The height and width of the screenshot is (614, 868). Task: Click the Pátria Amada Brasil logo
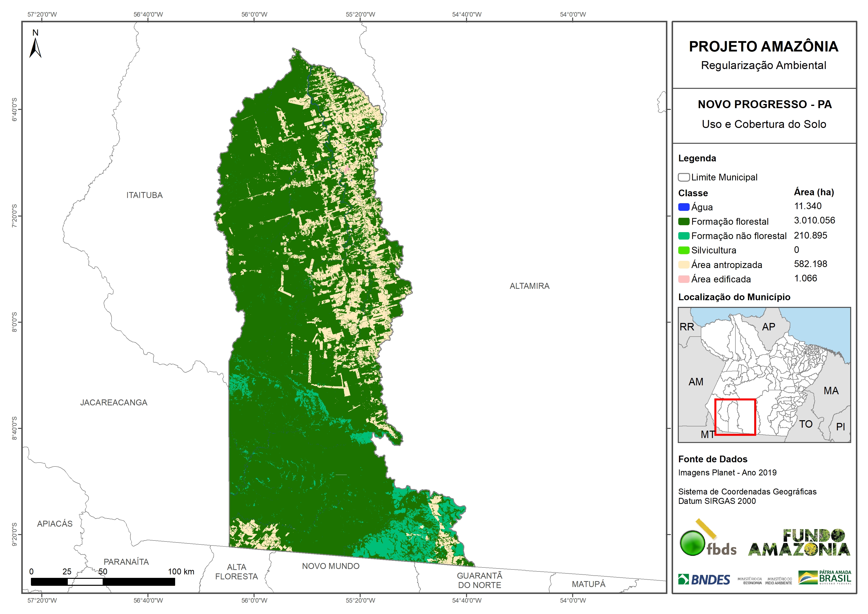coord(824,577)
